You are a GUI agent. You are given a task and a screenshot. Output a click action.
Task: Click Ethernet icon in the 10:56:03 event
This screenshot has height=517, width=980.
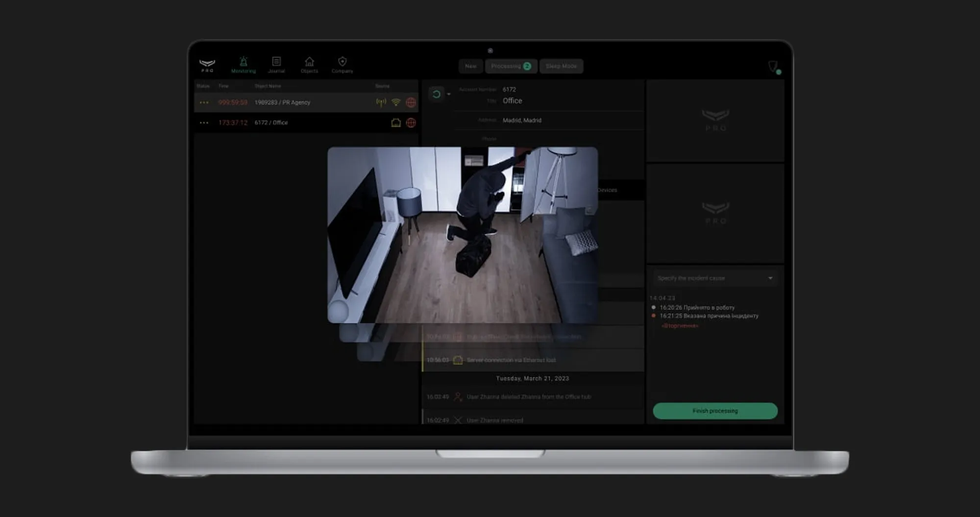click(458, 360)
